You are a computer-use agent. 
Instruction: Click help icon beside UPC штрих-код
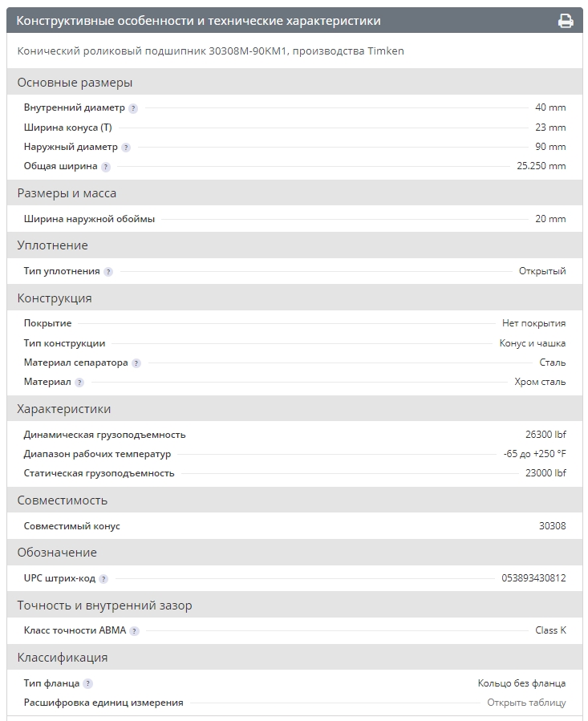(x=103, y=578)
